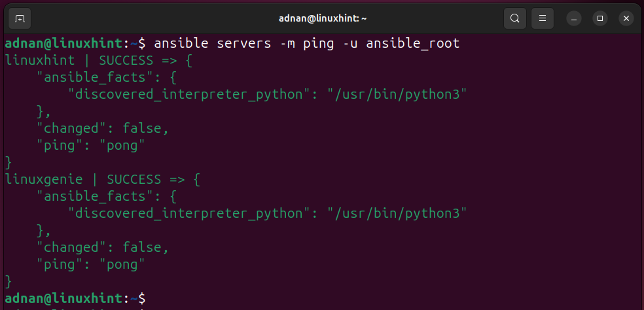This screenshot has height=310, width=644.
Task: Open the hamburger main menu
Action: 542,18
